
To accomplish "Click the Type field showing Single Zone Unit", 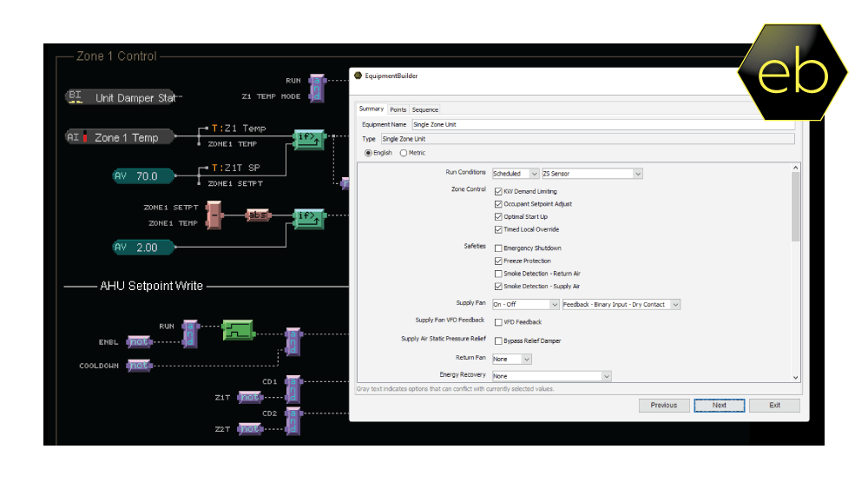I will pyautogui.click(x=588, y=139).
